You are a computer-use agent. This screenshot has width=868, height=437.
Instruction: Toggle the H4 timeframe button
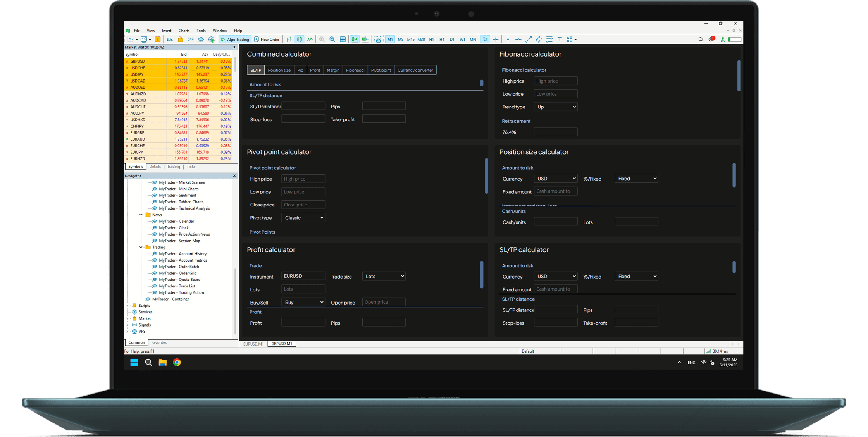pos(442,40)
